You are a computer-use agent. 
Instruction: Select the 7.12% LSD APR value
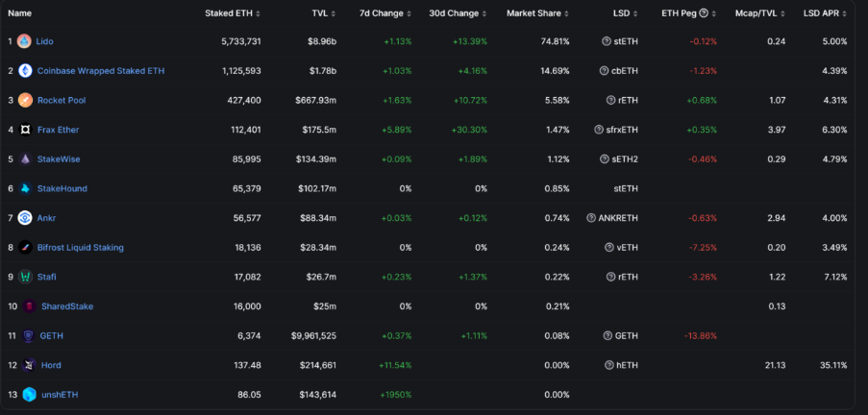point(834,277)
